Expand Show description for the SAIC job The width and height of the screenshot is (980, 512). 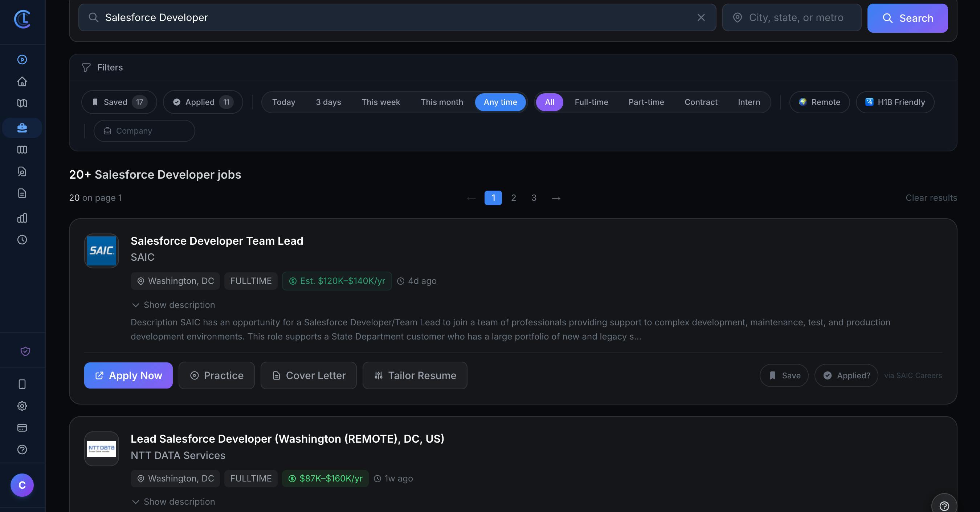[173, 305]
